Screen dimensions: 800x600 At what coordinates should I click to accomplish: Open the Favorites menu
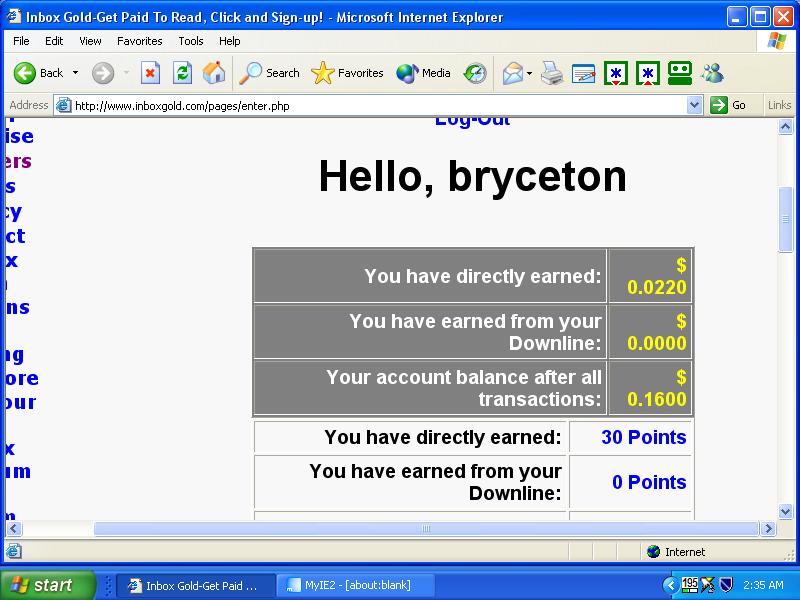139,40
